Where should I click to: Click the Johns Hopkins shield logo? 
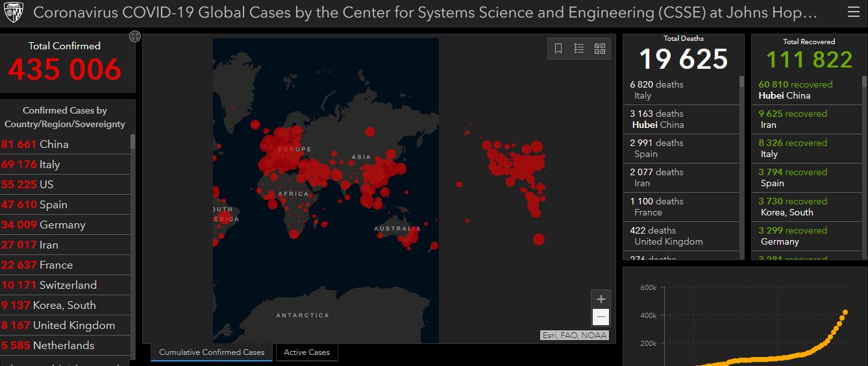tap(13, 12)
